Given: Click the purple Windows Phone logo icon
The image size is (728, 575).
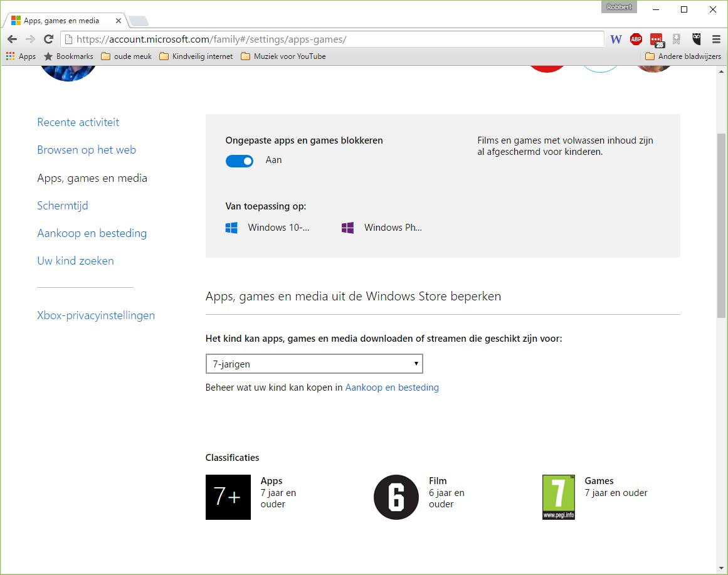Looking at the screenshot, I should 348,228.
